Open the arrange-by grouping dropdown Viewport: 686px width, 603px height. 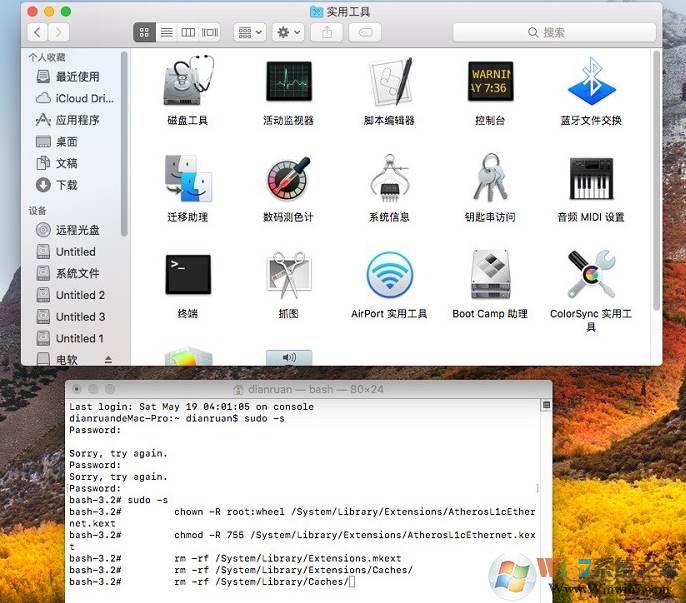[x=249, y=32]
